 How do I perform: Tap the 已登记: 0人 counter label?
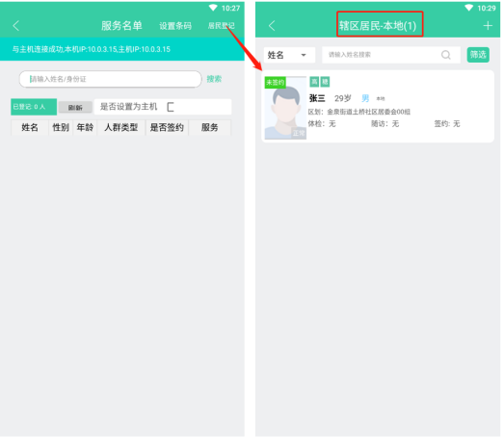[x=34, y=107]
